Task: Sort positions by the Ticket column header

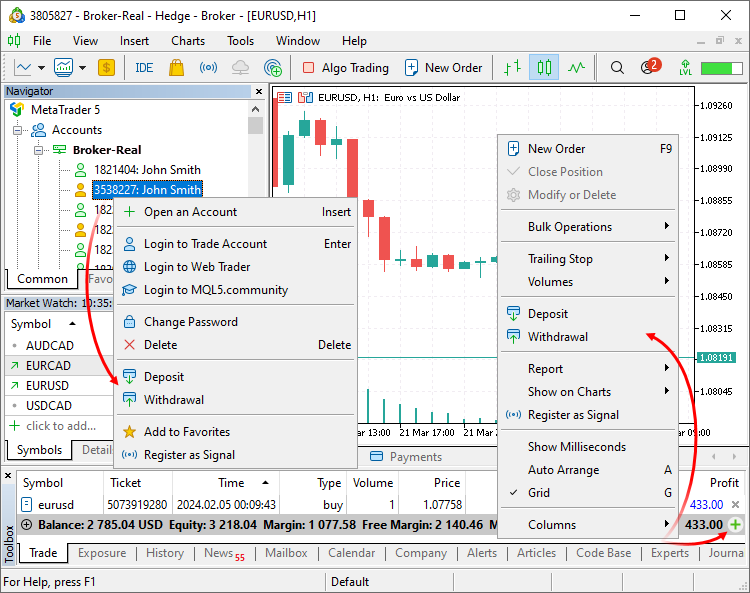Action: 138,483
